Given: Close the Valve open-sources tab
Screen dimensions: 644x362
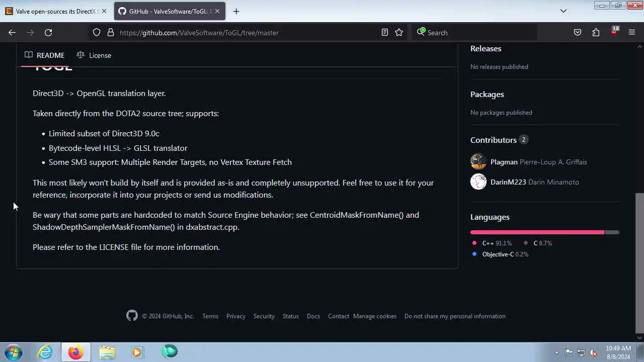Looking at the screenshot, I should 104,11.
